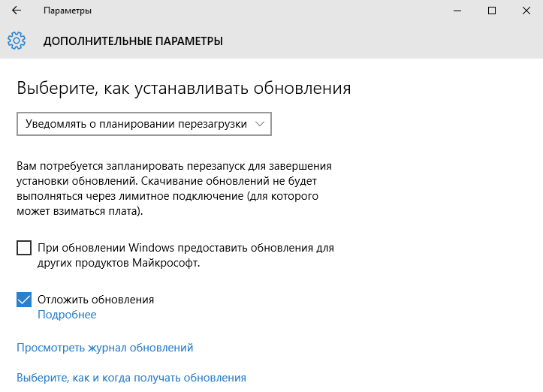
Task: Uncheck the Отложить обновления checkbox
Action: point(24,300)
